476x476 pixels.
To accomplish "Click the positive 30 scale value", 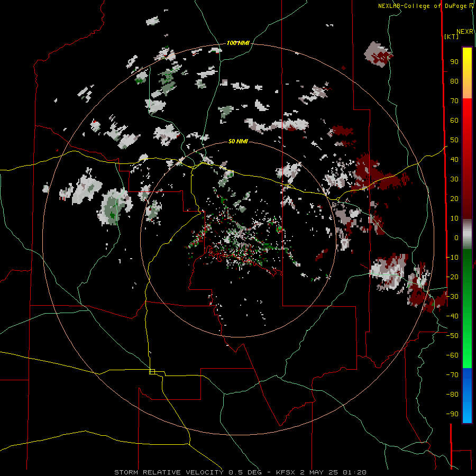I will 454,179.
